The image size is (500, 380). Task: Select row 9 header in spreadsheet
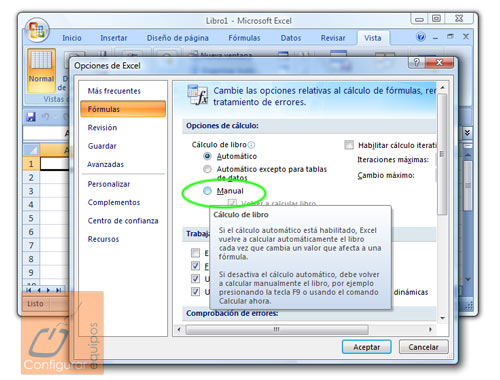tap(31, 272)
